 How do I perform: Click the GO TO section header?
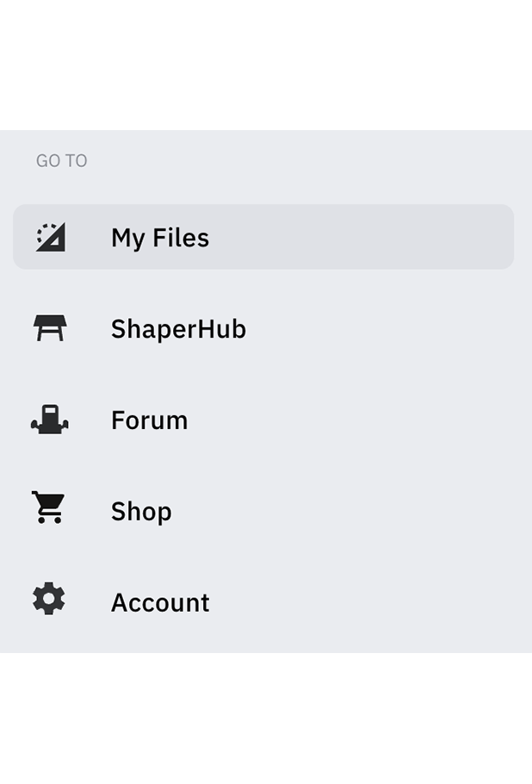(x=61, y=160)
